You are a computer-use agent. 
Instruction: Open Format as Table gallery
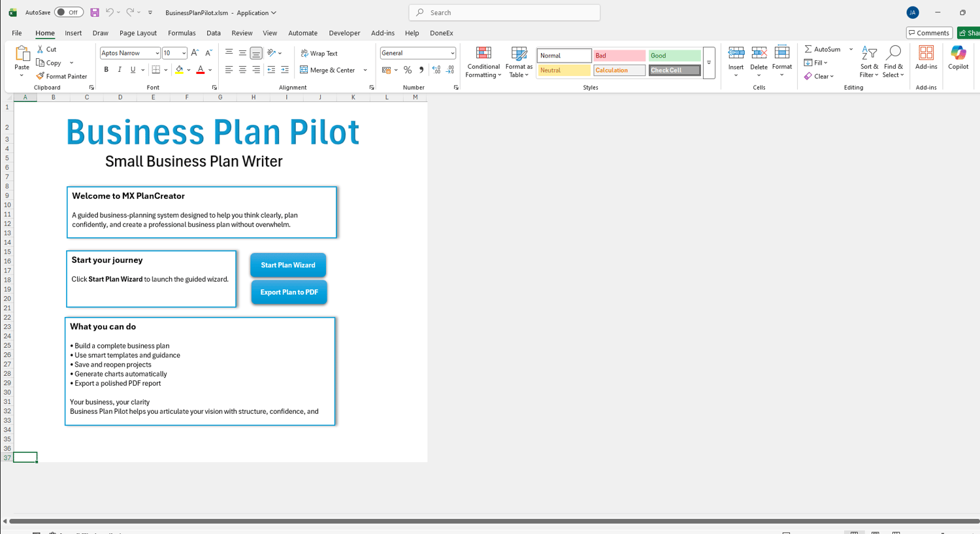click(x=519, y=62)
